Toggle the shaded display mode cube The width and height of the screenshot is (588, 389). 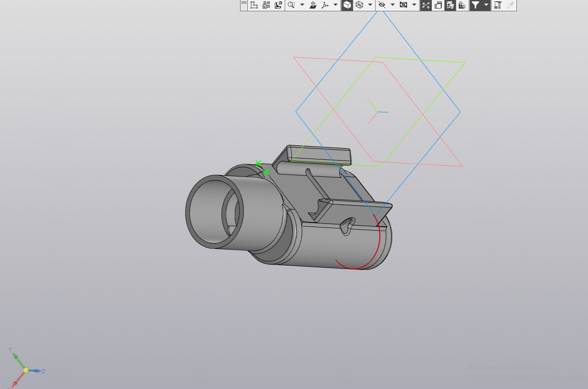click(347, 5)
